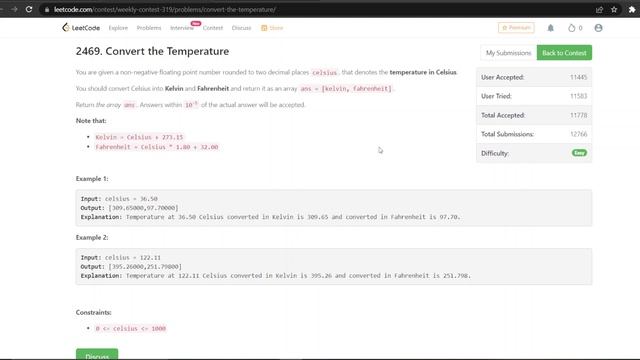This screenshot has height=360, width=640.
Task: Select the problem title '2469. Convert the Temperature'
Action: pos(152,51)
